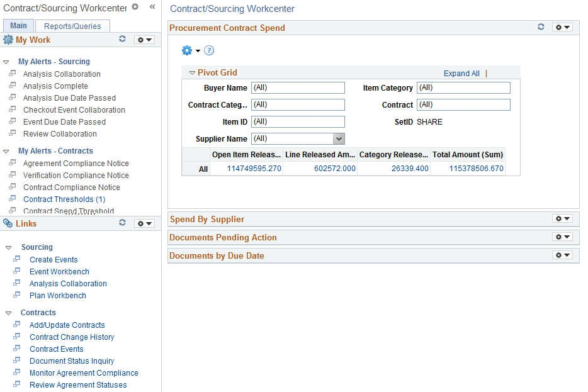Click the Item Category filter field

point(463,87)
